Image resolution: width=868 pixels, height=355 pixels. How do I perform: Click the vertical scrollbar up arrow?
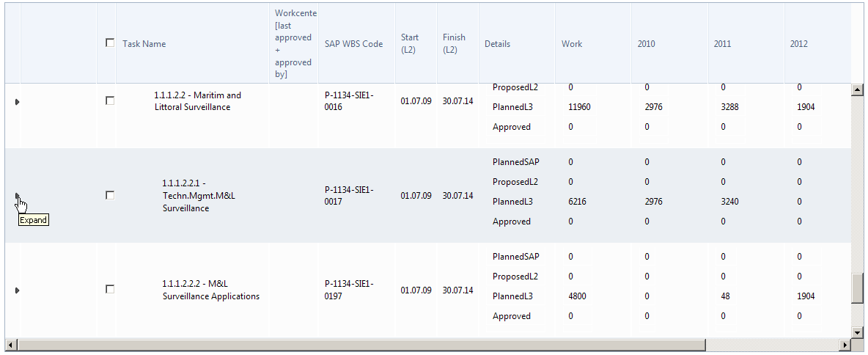click(x=856, y=89)
